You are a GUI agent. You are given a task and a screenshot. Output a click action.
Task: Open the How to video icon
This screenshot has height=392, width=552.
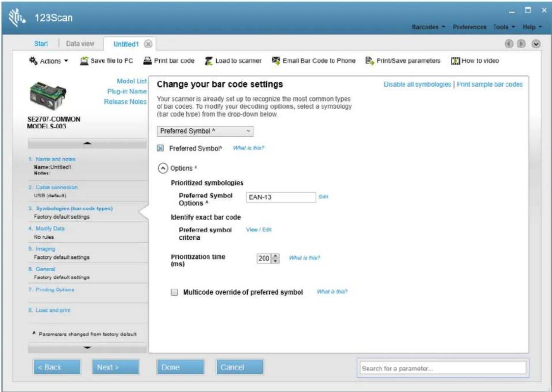tap(455, 61)
